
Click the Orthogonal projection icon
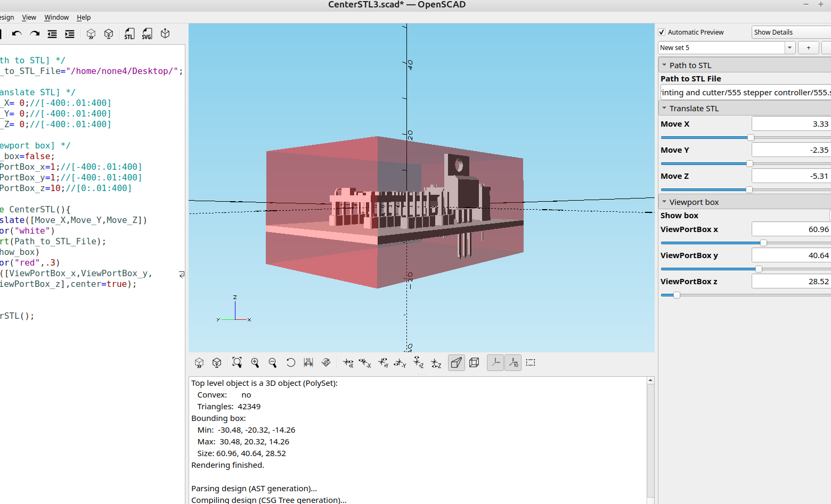pyautogui.click(x=474, y=362)
